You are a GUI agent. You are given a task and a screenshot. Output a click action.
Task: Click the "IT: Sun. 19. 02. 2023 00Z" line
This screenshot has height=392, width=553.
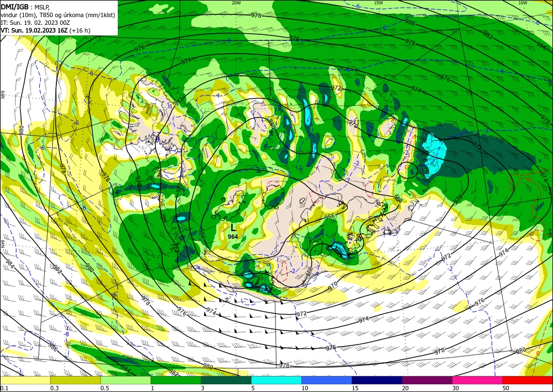point(35,23)
